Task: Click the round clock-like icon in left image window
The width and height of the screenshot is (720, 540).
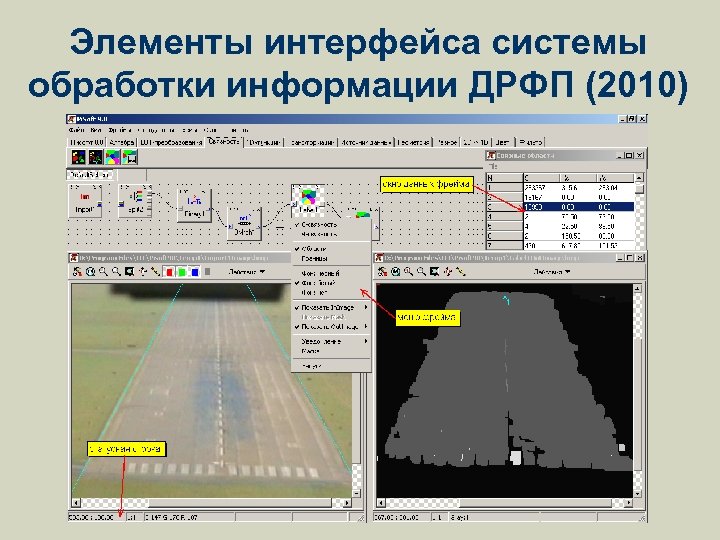Action: (90, 272)
